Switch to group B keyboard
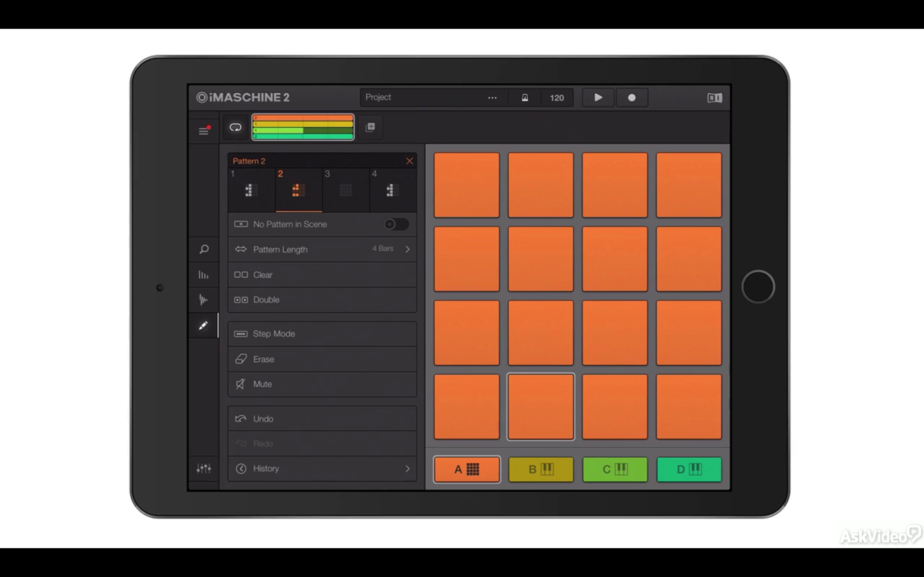Screen dimensions: 924x577 click(x=541, y=469)
